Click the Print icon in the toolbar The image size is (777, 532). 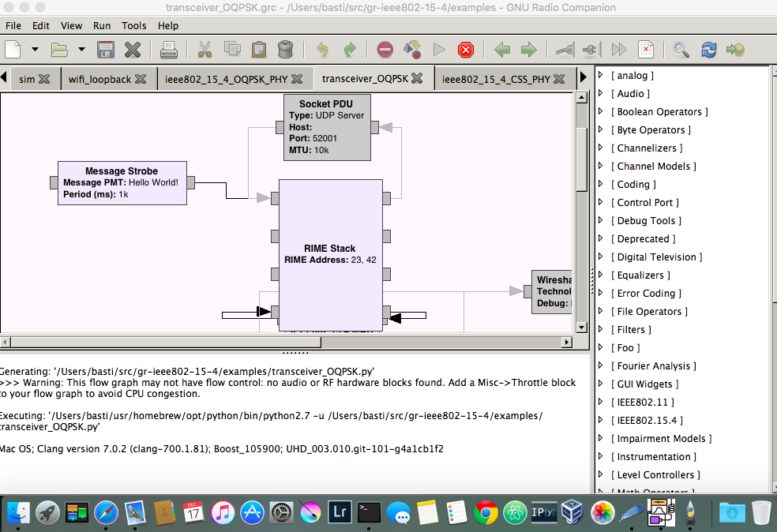[169, 50]
